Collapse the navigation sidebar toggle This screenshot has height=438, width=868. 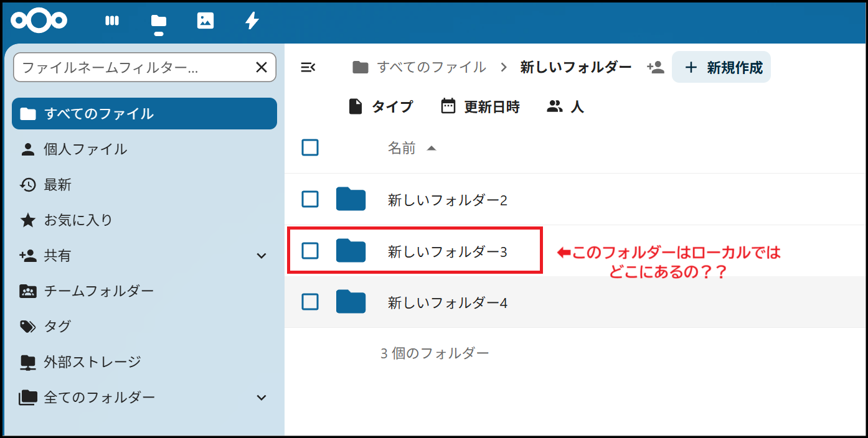point(308,67)
